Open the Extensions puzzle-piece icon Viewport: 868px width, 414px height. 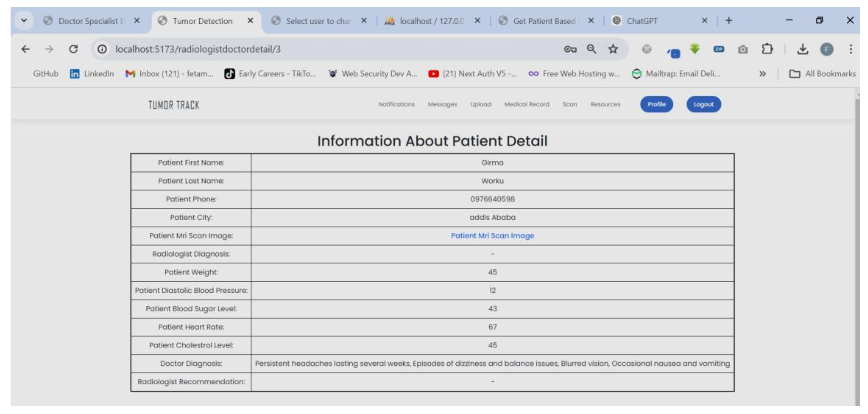click(767, 49)
